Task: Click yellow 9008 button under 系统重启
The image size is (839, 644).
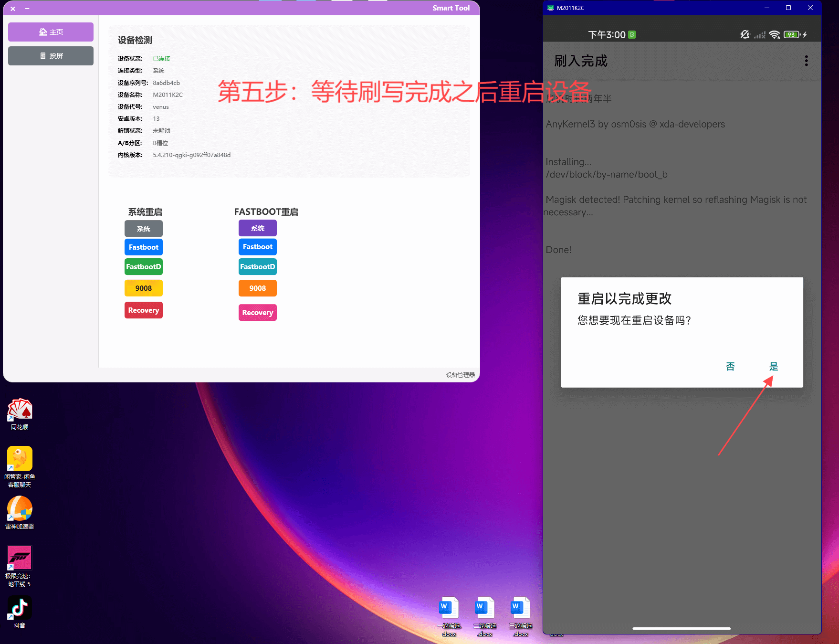Action: [x=144, y=288]
